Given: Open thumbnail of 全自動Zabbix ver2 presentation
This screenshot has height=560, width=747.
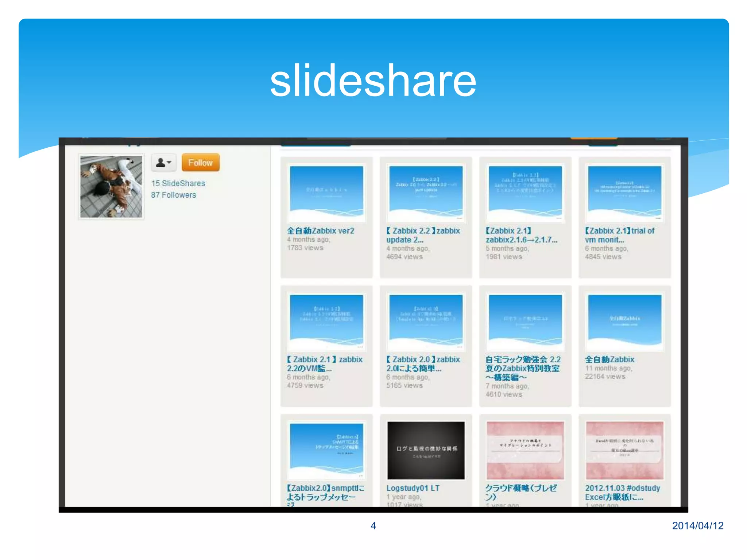Looking at the screenshot, I should [326, 193].
